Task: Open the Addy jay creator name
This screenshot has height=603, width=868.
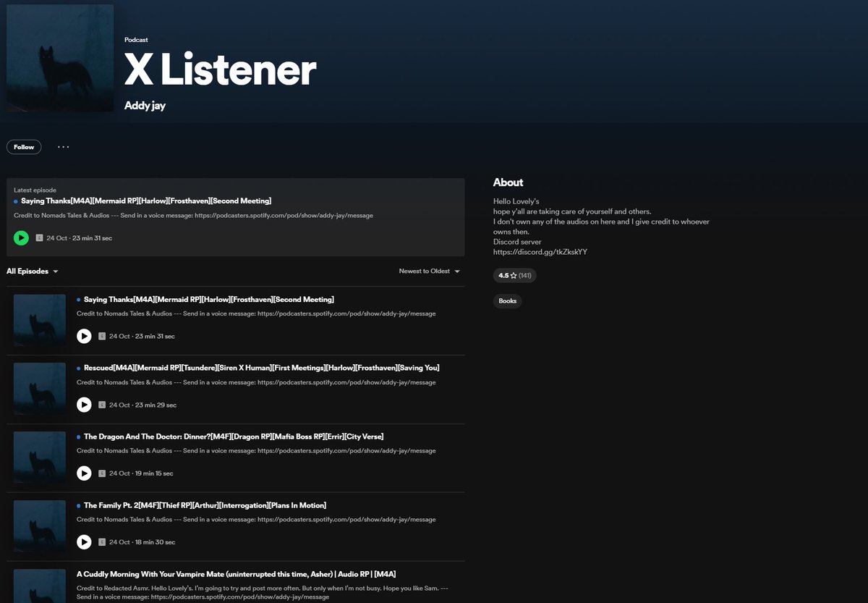Action: point(145,106)
